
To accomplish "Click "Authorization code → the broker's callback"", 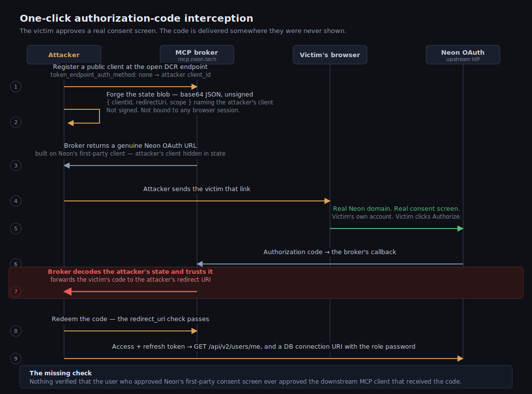I will tap(330, 252).
